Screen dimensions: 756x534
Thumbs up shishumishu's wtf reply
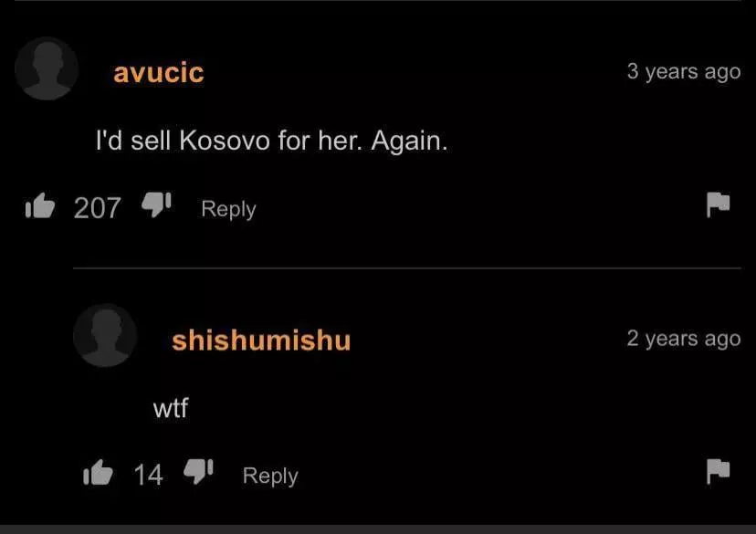pos(98,472)
